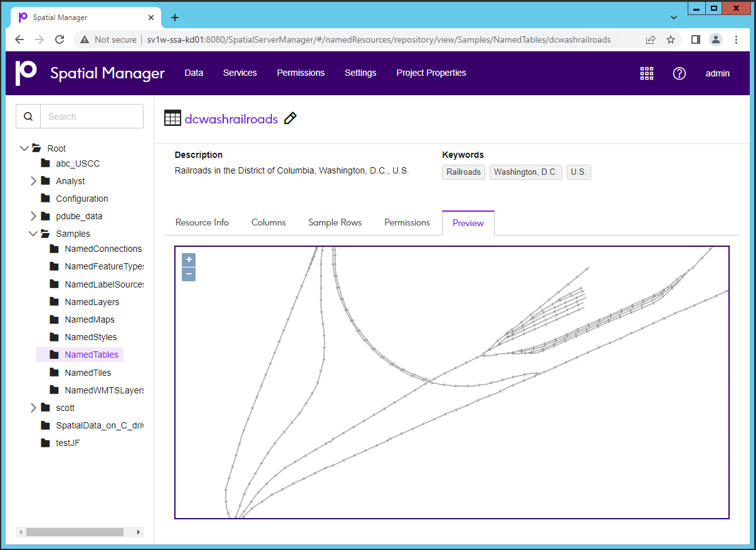The image size is (756, 550).
Task: Click the dcwashrailroads table icon
Action: [172, 118]
